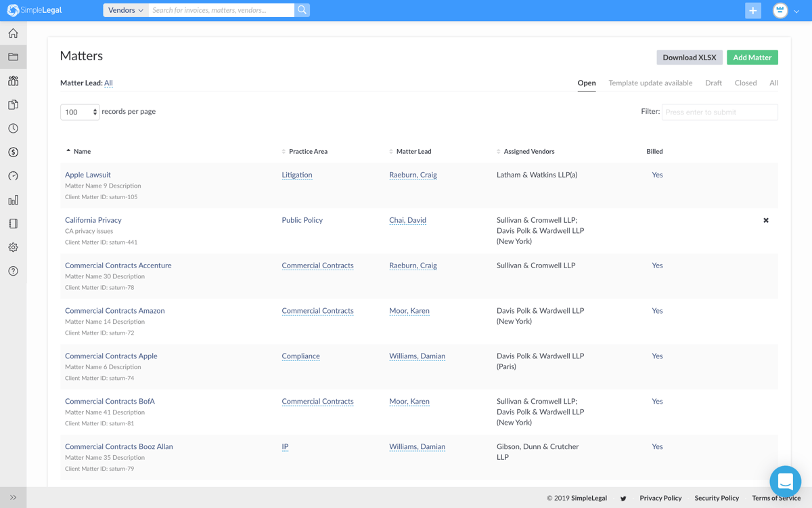Screen dimensions: 812x508
Task: Open the notebook icon in sidebar
Action: click(x=13, y=224)
